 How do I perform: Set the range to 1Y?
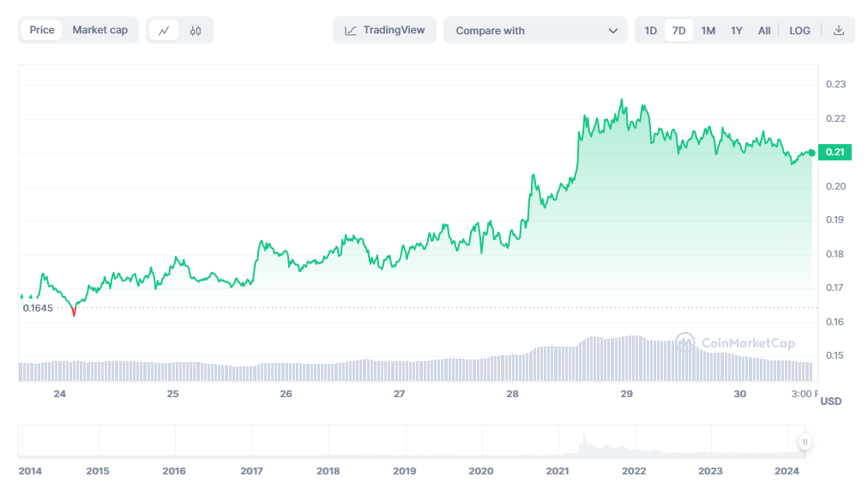tap(736, 31)
